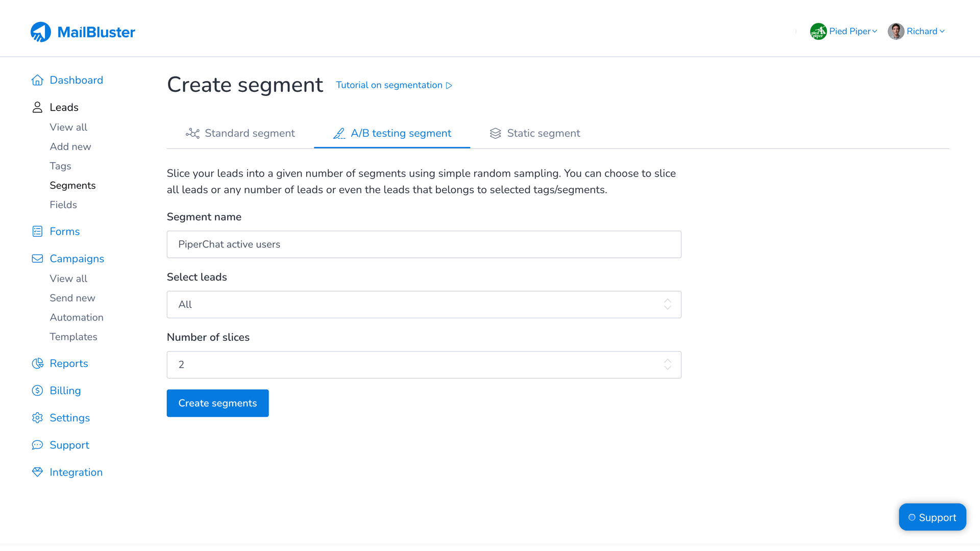Switch to the Static segment tab
This screenshot has height=551, width=980.
535,134
